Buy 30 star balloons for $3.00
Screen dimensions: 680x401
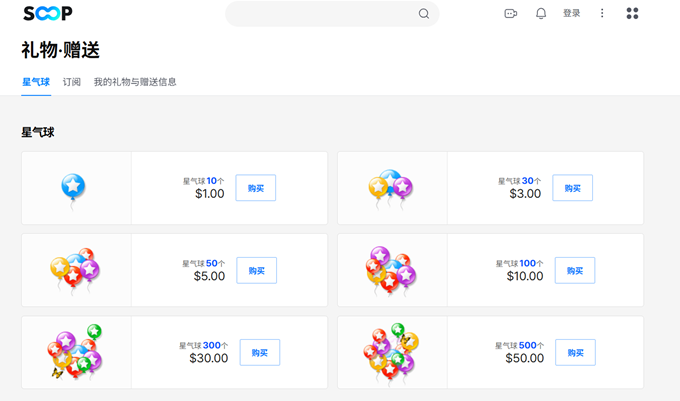pyautogui.click(x=572, y=188)
